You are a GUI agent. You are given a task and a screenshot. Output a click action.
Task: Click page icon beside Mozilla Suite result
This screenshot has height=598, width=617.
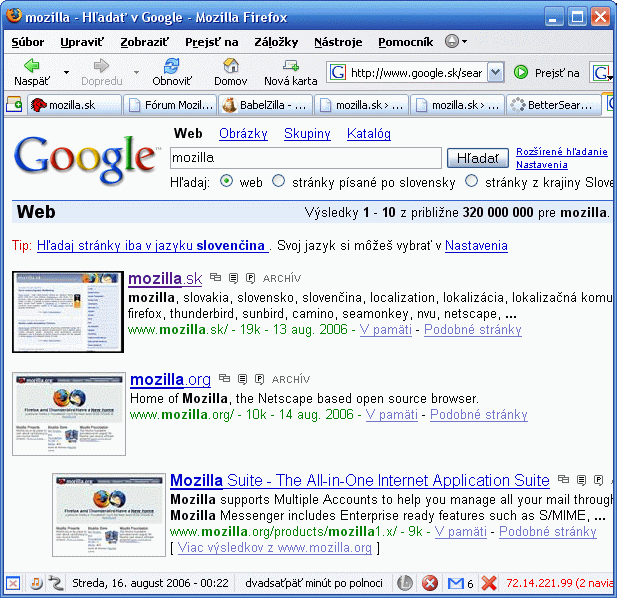click(581, 480)
